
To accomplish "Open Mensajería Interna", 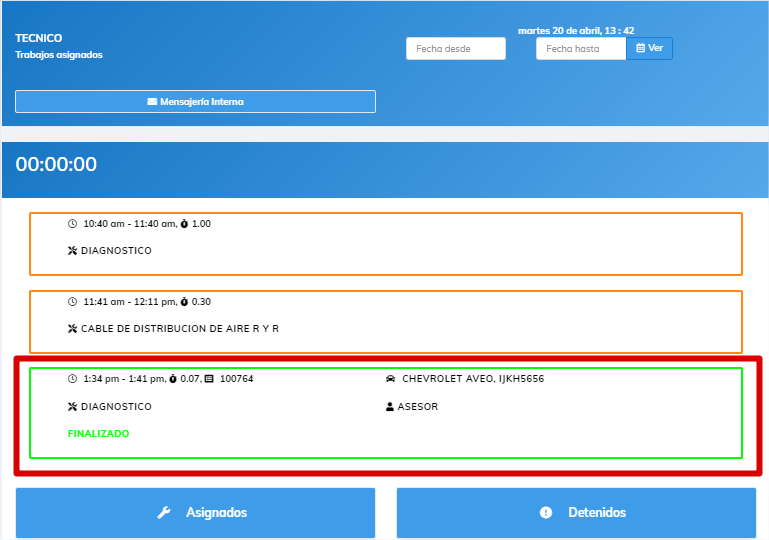I will [x=195, y=102].
